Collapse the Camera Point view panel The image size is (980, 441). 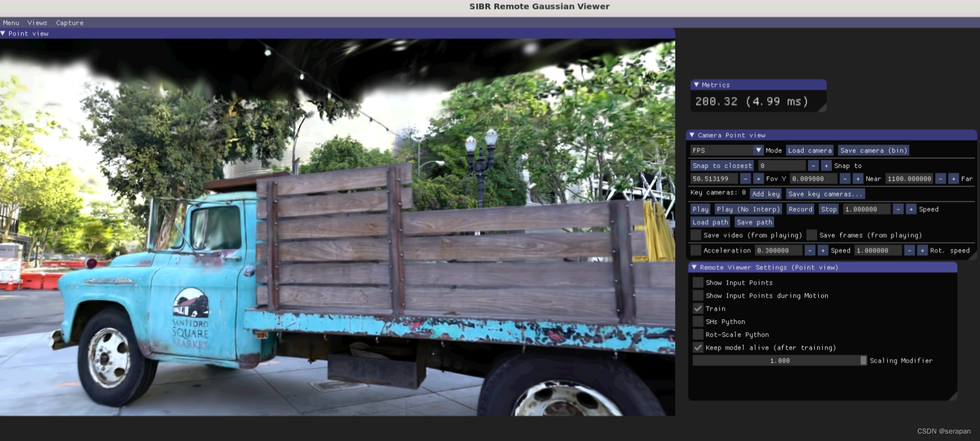tap(692, 135)
